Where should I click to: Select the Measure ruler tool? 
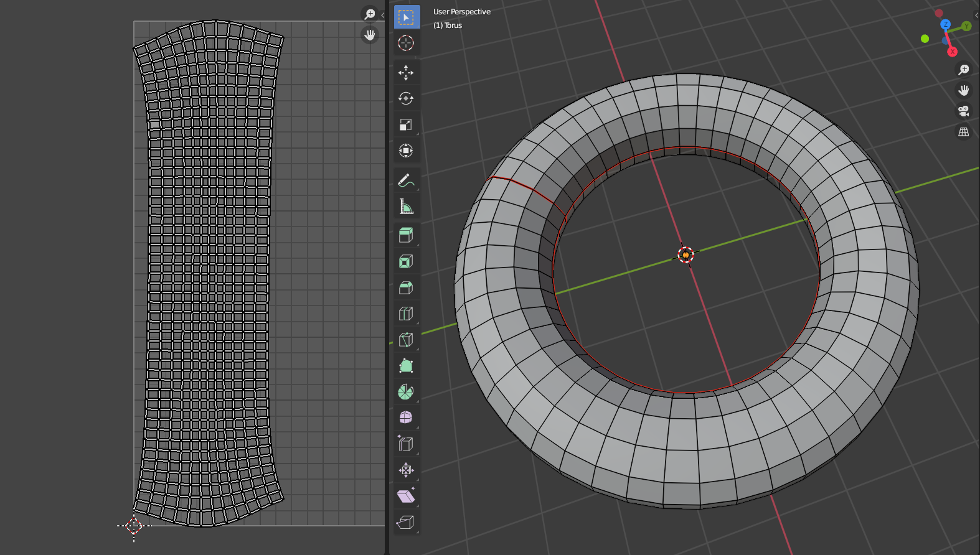[x=407, y=207]
